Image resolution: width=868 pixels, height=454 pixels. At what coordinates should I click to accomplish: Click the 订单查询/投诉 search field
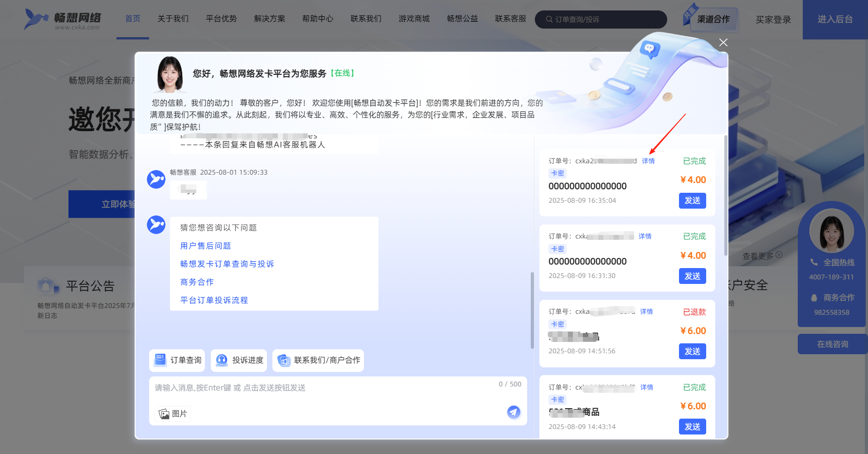(601, 20)
